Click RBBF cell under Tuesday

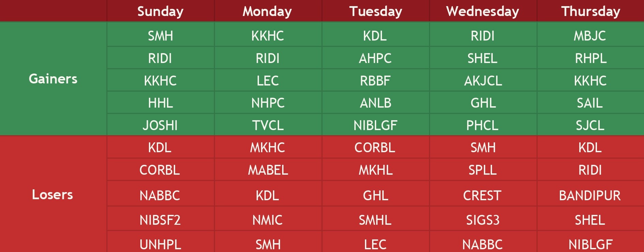point(375,81)
